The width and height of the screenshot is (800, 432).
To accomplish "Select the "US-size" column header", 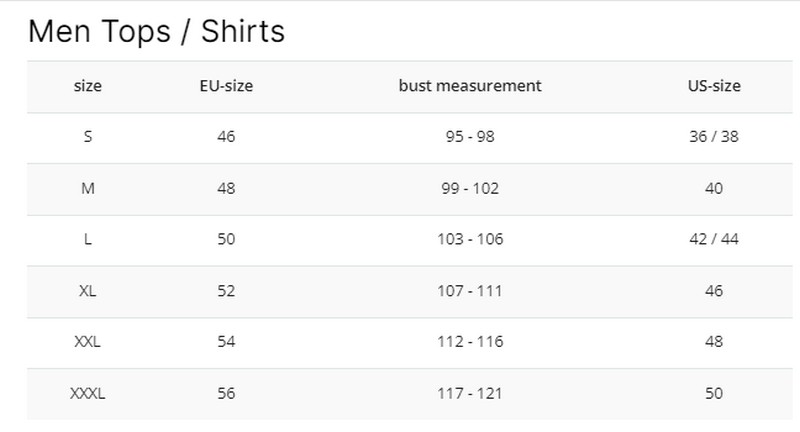I will 713,86.
